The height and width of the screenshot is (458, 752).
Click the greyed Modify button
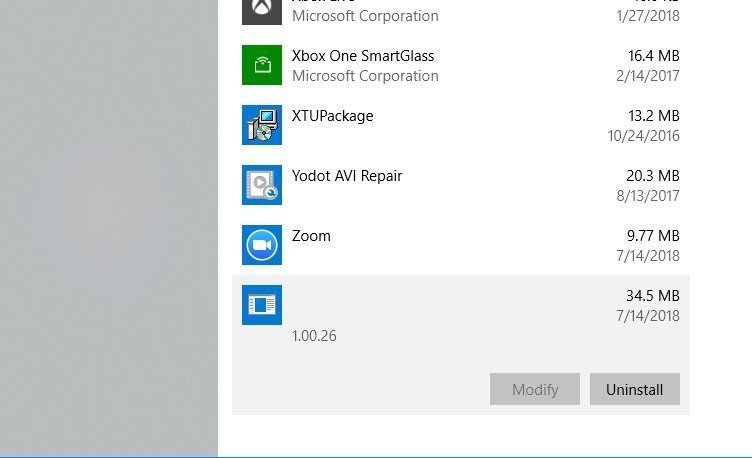click(535, 389)
